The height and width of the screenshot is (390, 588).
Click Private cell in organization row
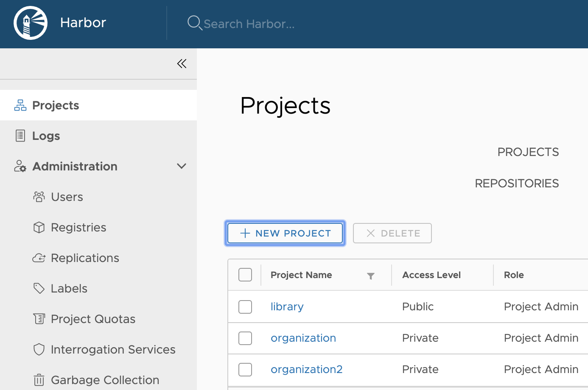click(x=420, y=338)
